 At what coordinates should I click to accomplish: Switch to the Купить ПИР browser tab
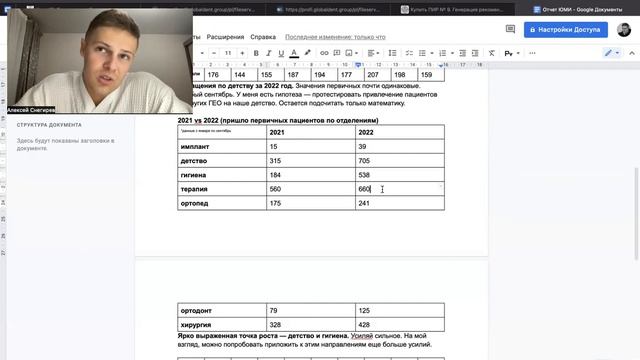[x=452, y=9]
